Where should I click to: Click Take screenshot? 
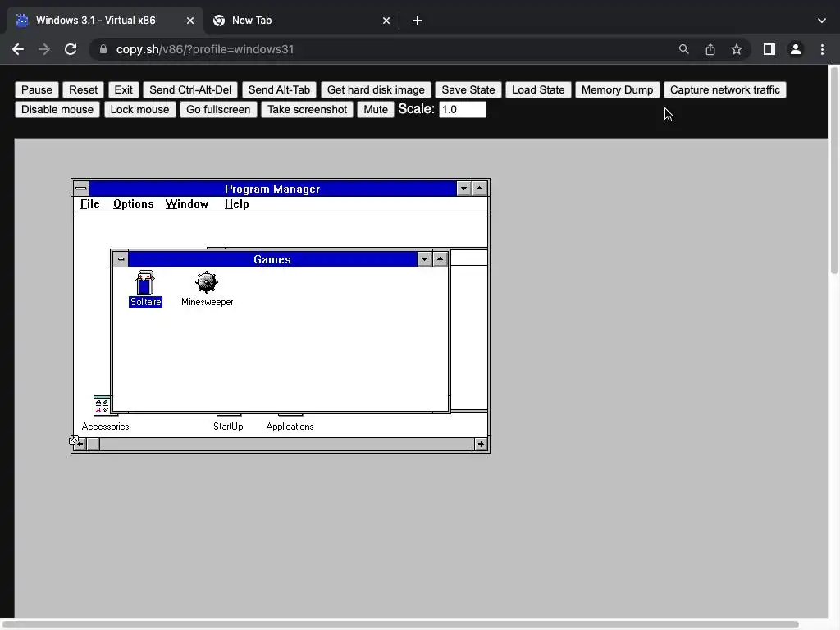(307, 110)
